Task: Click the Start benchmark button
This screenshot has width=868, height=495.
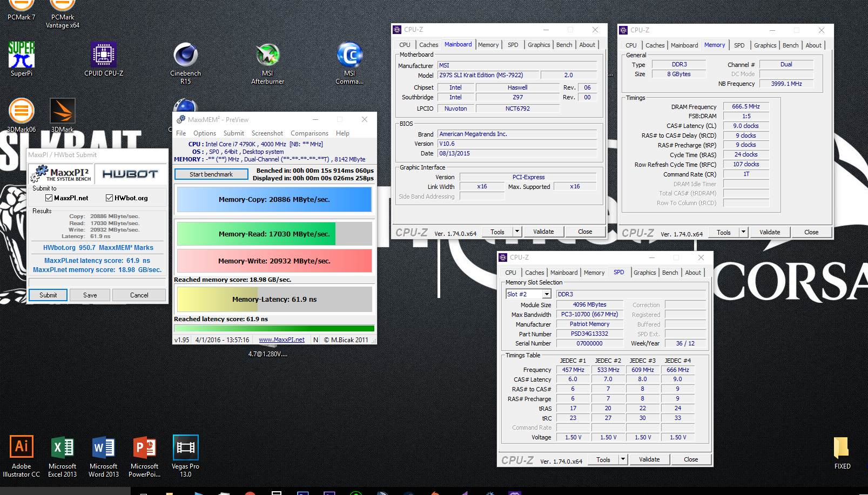Action: point(211,174)
